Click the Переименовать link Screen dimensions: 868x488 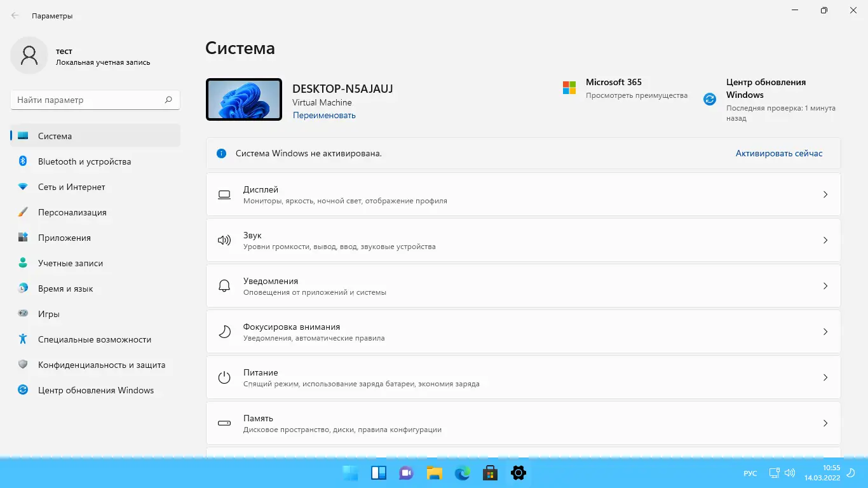324,114
